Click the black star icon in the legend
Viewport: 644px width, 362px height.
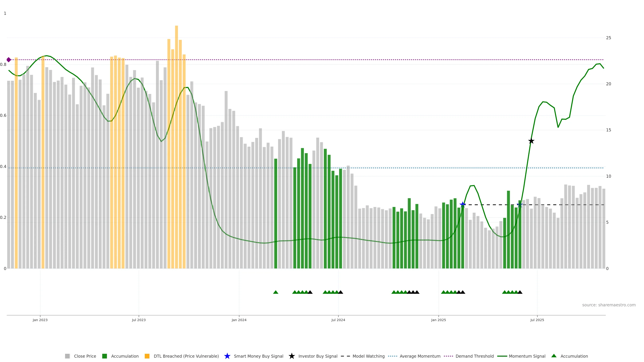(291, 356)
